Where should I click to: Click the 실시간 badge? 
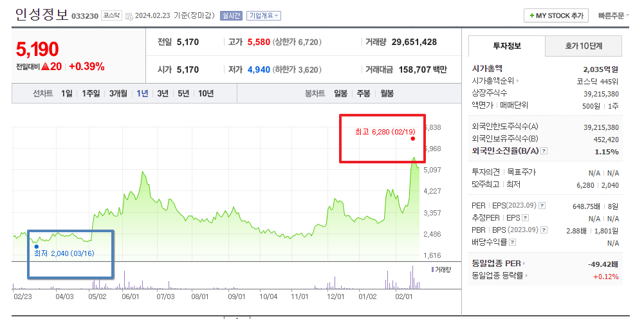click(231, 16)
